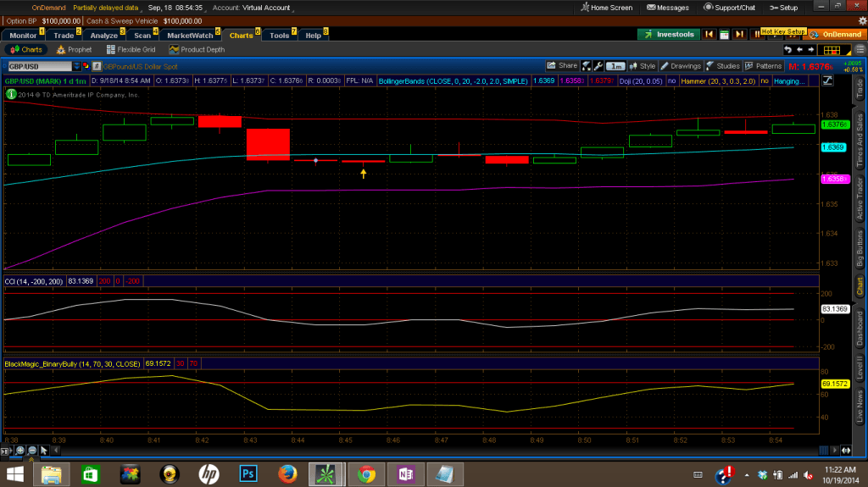The image size is (868, 487).
Task: Open the Help tab
Action: point(314,35)
